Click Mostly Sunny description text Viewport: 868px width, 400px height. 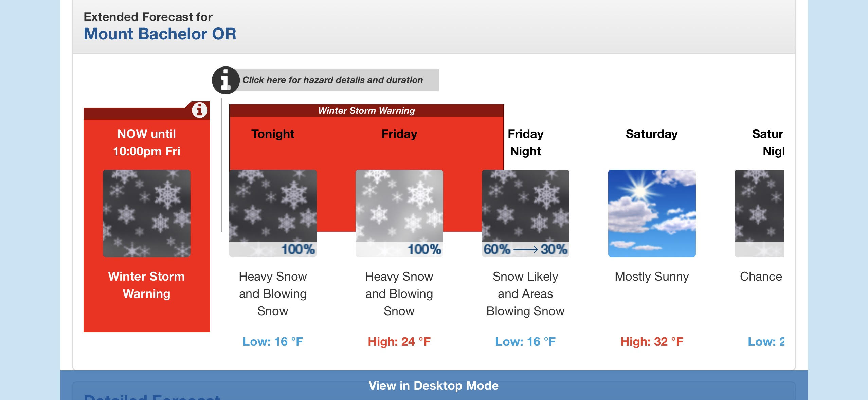pos(652,277)
